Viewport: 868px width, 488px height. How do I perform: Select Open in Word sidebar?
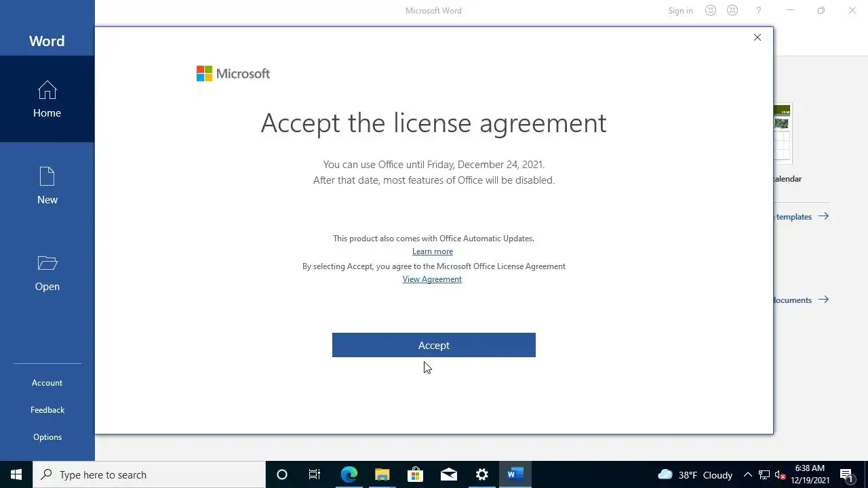coord(47,272)
